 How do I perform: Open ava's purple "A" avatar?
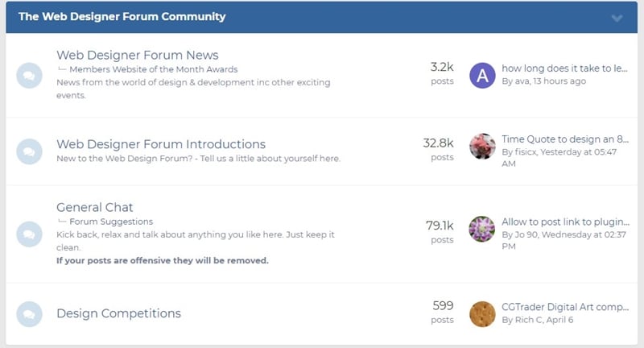point(481,75)
